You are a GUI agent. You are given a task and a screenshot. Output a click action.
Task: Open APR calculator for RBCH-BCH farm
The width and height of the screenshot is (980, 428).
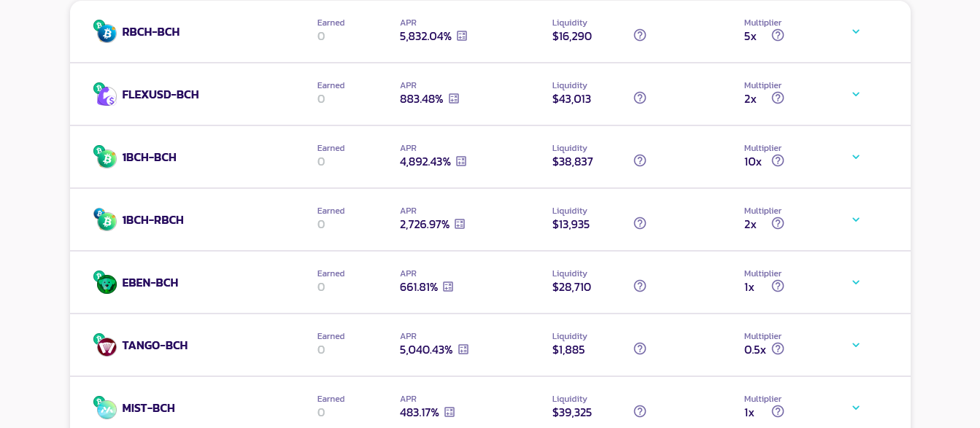(x=462, y=36)
